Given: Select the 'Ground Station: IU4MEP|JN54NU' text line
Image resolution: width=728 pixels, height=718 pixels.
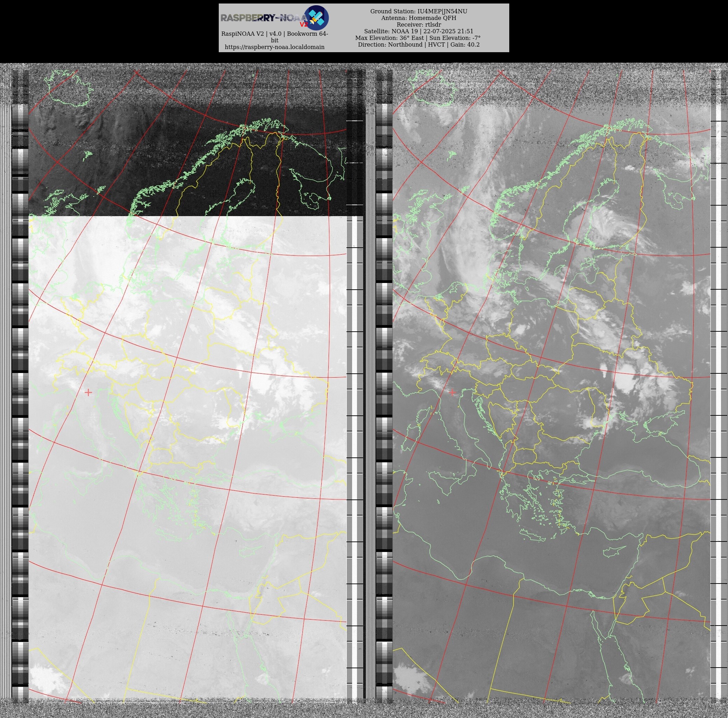Looking at the screenshot, I should point(419,11).
